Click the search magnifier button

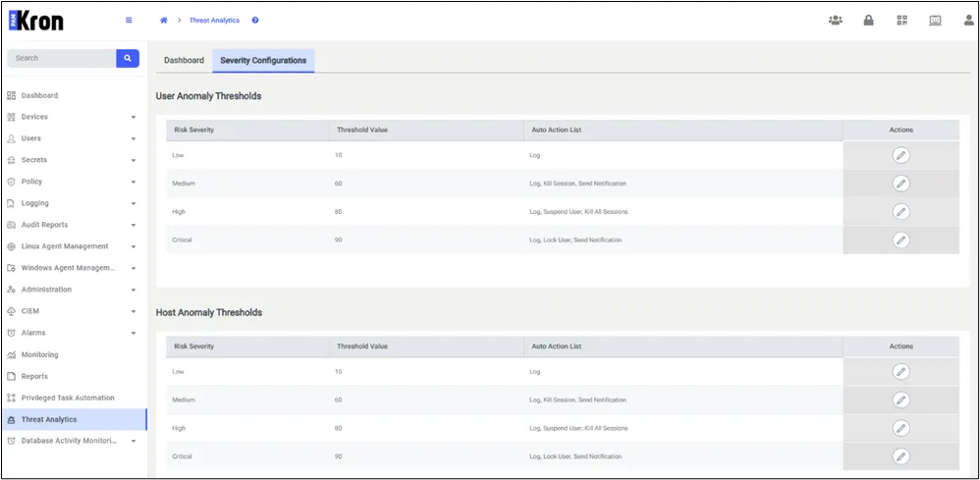click(x=128, y=58)
